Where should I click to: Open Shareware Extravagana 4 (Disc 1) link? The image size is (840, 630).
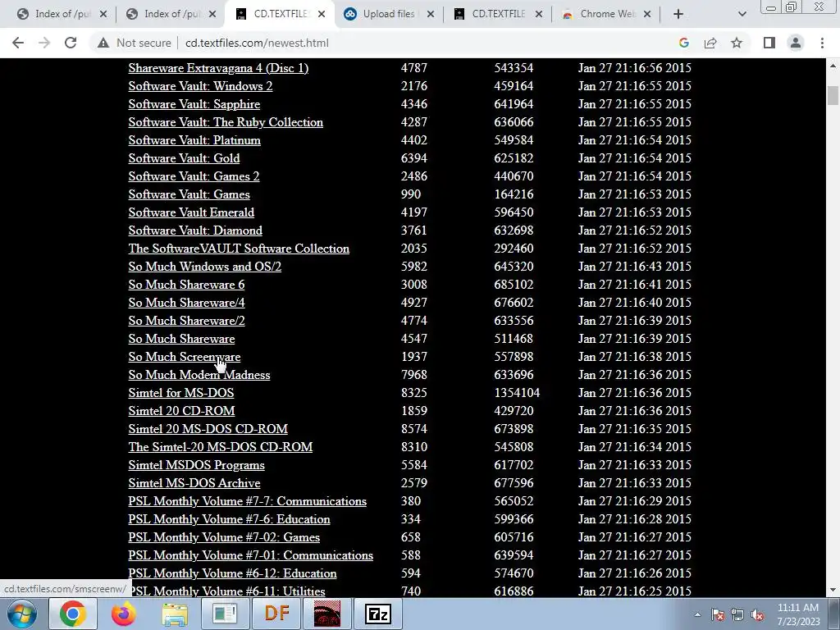(218, 68)
